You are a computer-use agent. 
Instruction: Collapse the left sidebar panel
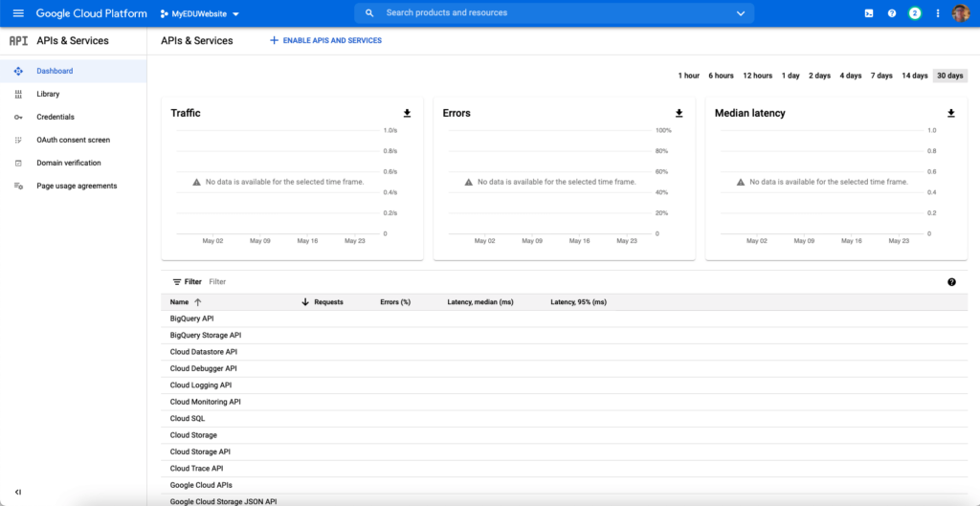[18, 493]
